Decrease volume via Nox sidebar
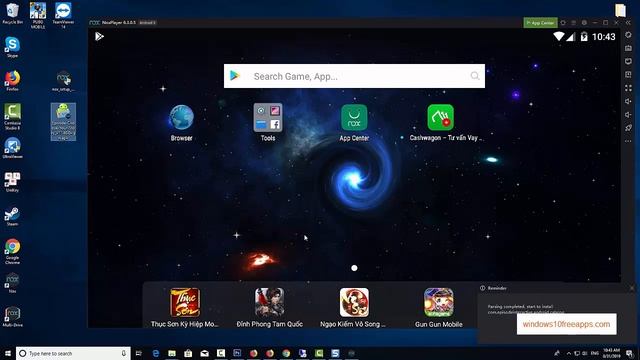The height and width of the screenshot is (360, 640). coord(628,115)
